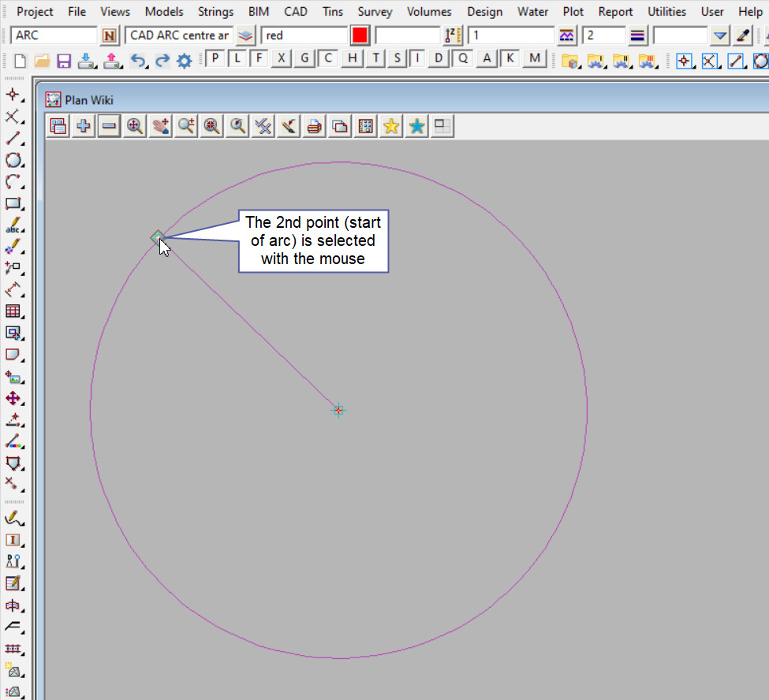Viewport: 769px width, 700px height.
Task: Open the Survey menu
Action: [375, 12]
